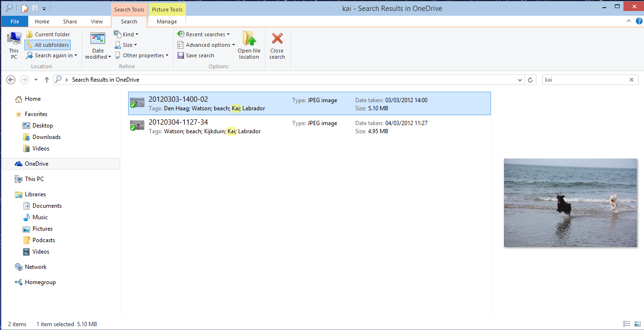644x330 pixels.
Task: Select the 20120304-1127-34 image result
Action: click(178, 123)
